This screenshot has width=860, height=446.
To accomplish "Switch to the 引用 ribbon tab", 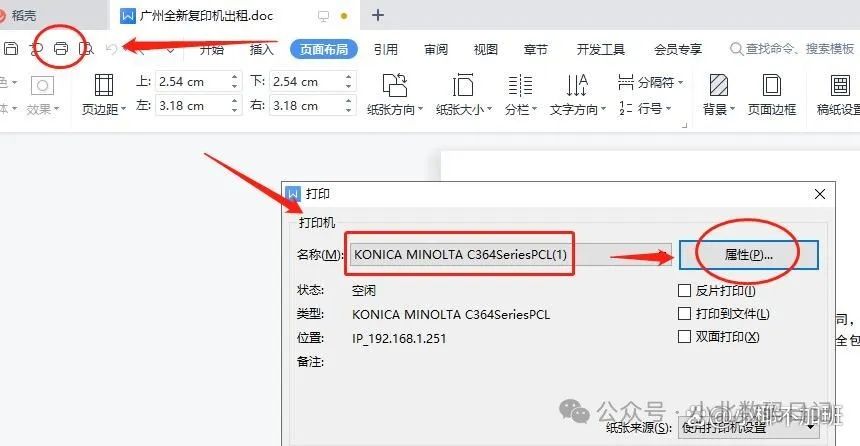I will [x=386, y=49].
